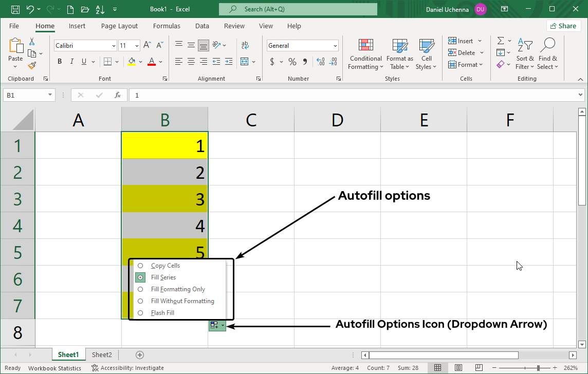Click the Share button
Viewport: 588px width, 374px height.
point(563,26)
